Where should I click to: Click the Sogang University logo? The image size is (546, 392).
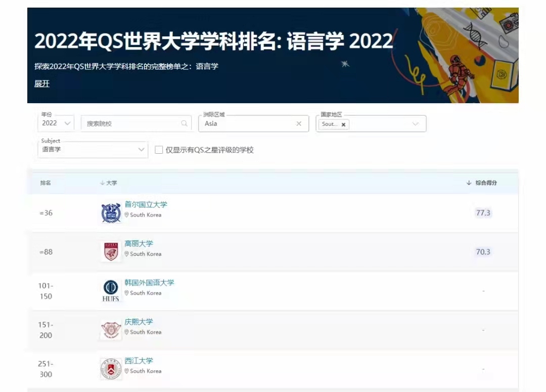click(x=111, y=369)
